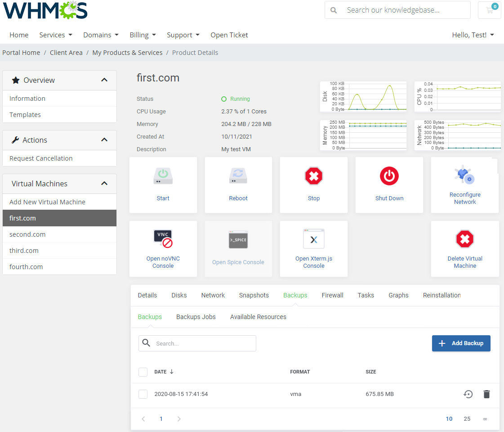Image resolution: width=504 pixels, height=432 pixels.
Task: Click the knowledgebase search field
Action: tap(397, 10)
